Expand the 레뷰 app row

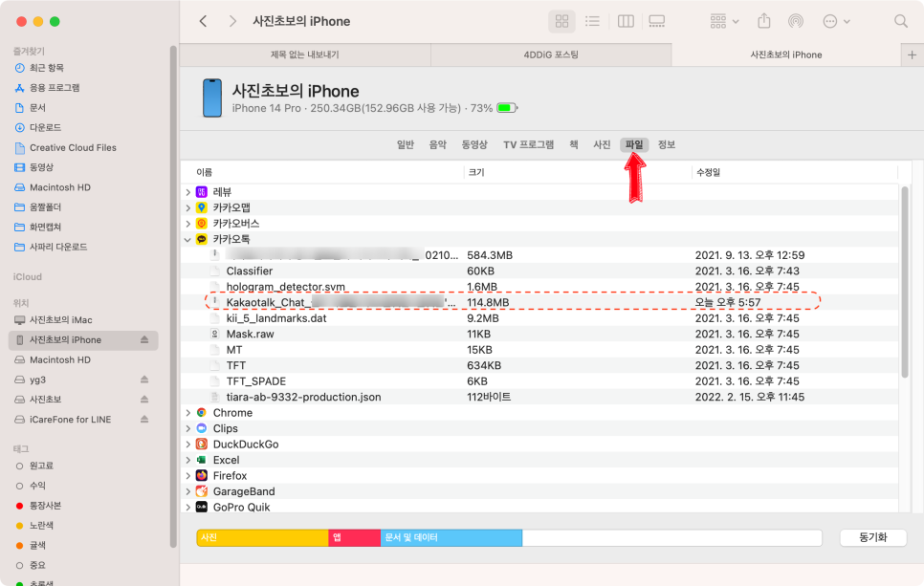188,192
